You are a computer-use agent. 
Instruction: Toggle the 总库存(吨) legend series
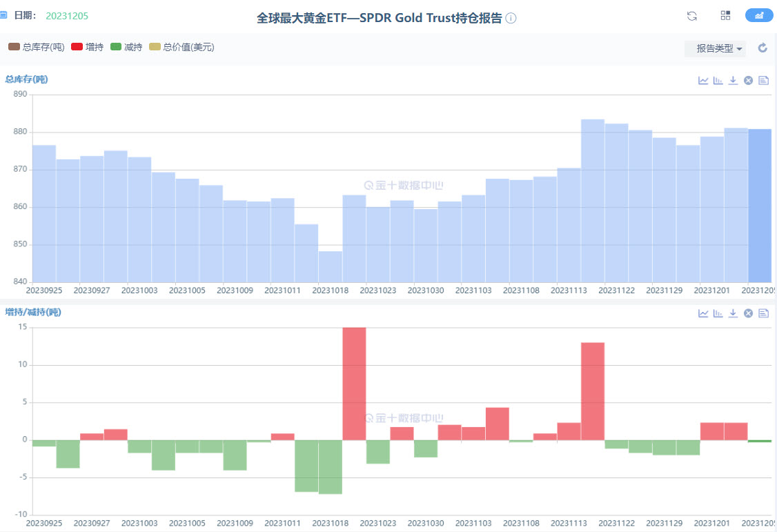36,47
